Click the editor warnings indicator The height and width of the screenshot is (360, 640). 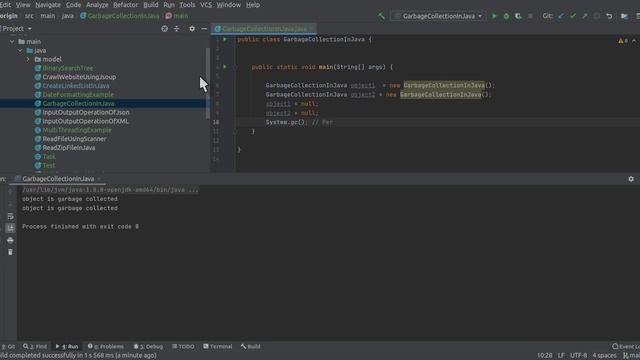[623, 41]
